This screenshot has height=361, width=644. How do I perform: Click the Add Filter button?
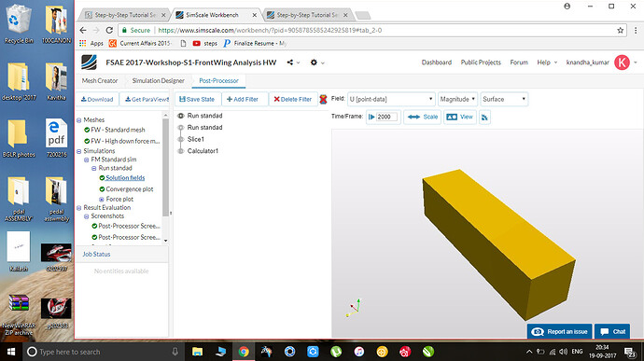[x=243, y=100]
